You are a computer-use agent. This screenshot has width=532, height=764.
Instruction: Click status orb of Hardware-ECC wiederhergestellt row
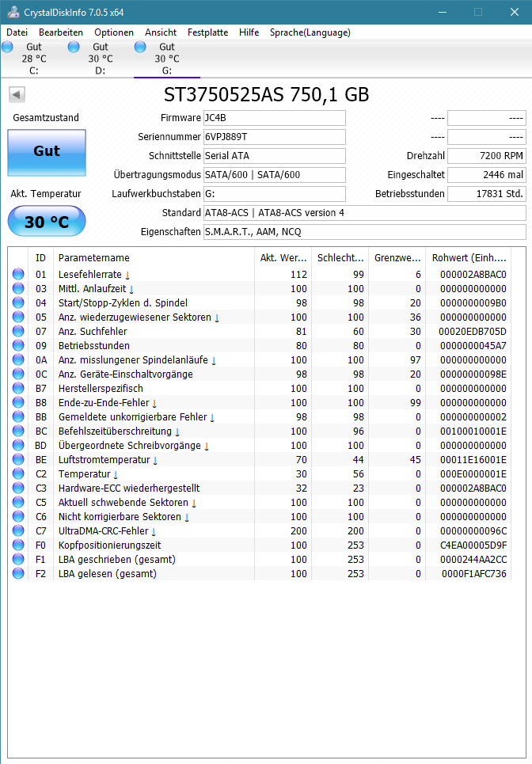[18, 488]
